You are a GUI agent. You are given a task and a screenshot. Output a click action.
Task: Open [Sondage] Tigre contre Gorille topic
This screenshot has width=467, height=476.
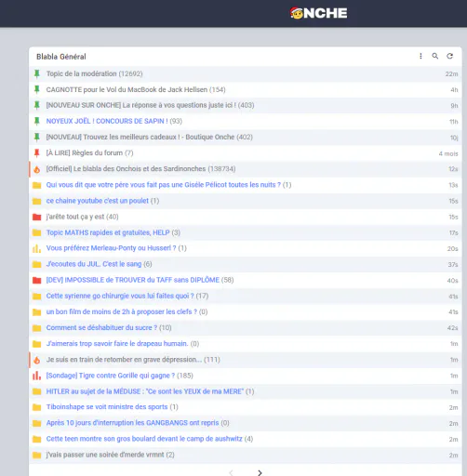point(111,376)
